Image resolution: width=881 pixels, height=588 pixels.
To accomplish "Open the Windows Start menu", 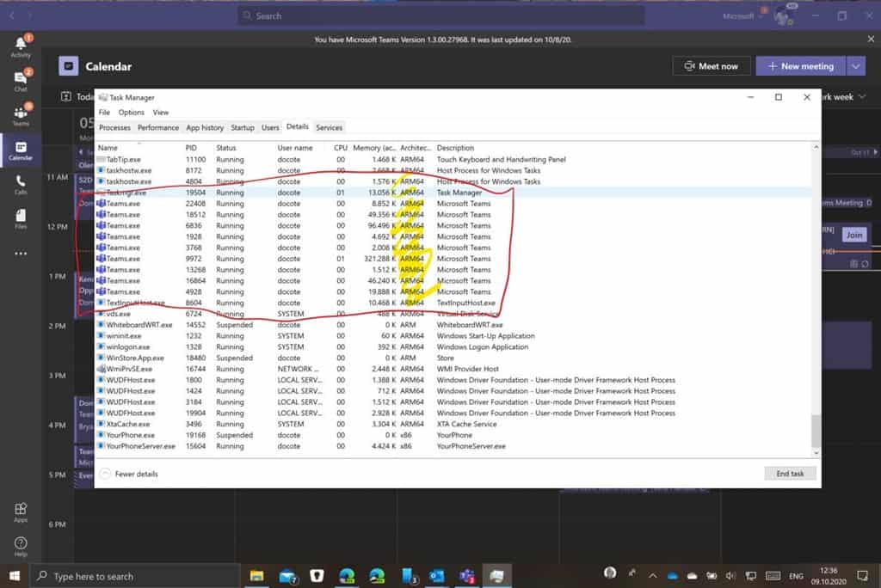I will 15,576.
